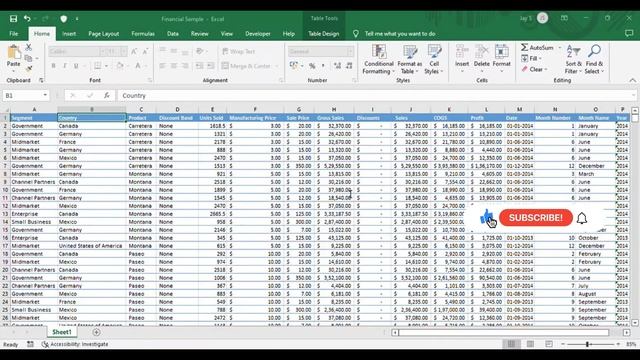Click vertical scrollbar down arrow

[635, 323]
